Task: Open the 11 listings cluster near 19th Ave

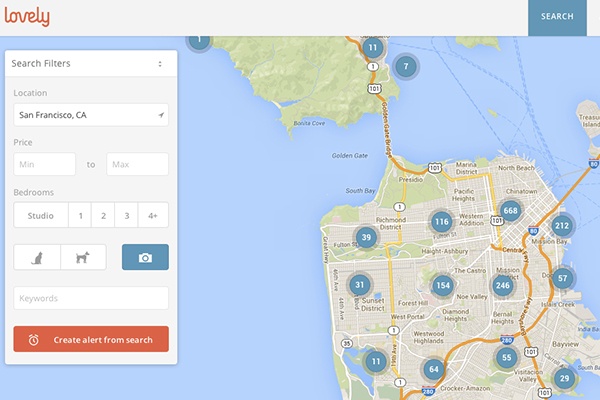Action: (376, 361)
